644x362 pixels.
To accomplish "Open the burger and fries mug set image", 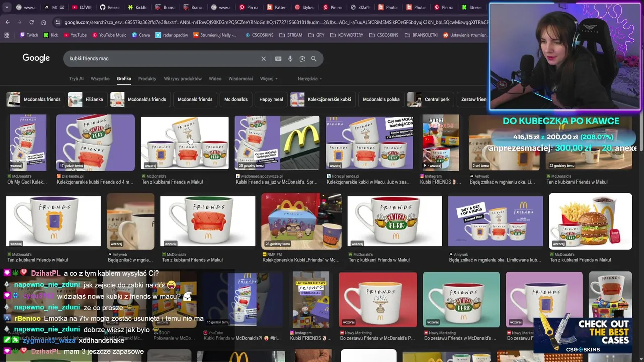I will coord(591,221).
